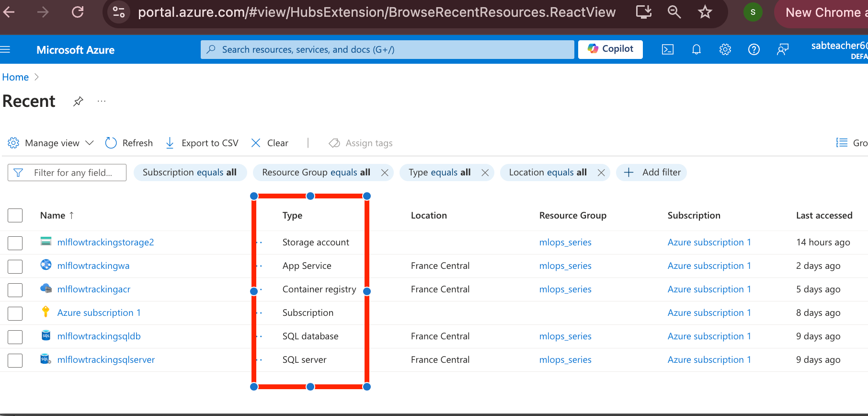Open the Type equals all filter

pos(439,173)
